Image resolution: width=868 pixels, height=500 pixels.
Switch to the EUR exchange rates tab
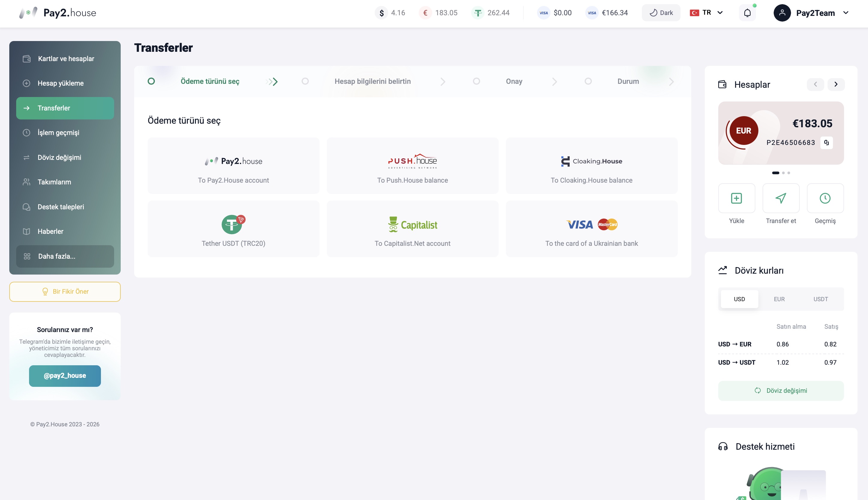(x=779, y=299)
